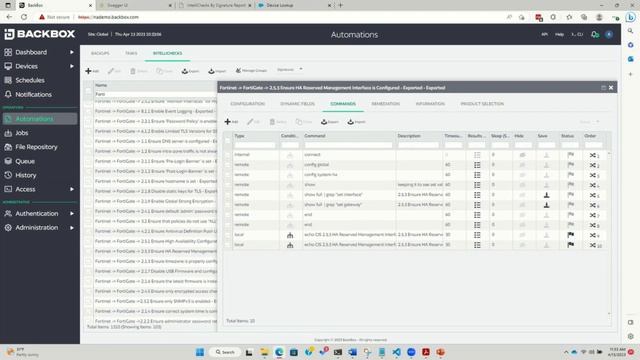Click status flag on last echo command row
This screenshot has height=360, width=640.
pos(571,245)
